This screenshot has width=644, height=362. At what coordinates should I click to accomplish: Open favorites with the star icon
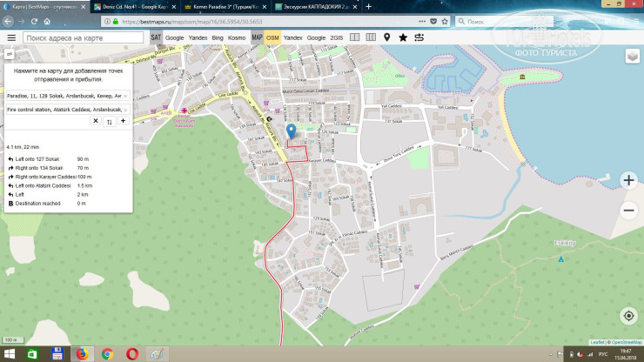pyautogui.click(x=402, y=37)
